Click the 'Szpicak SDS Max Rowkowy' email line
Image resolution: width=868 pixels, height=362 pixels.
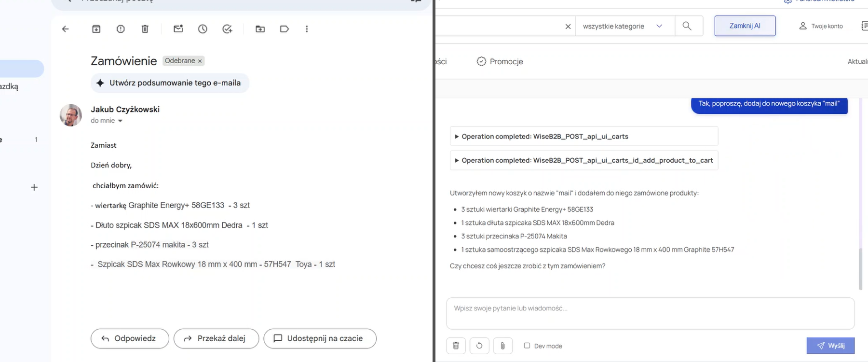213,265
